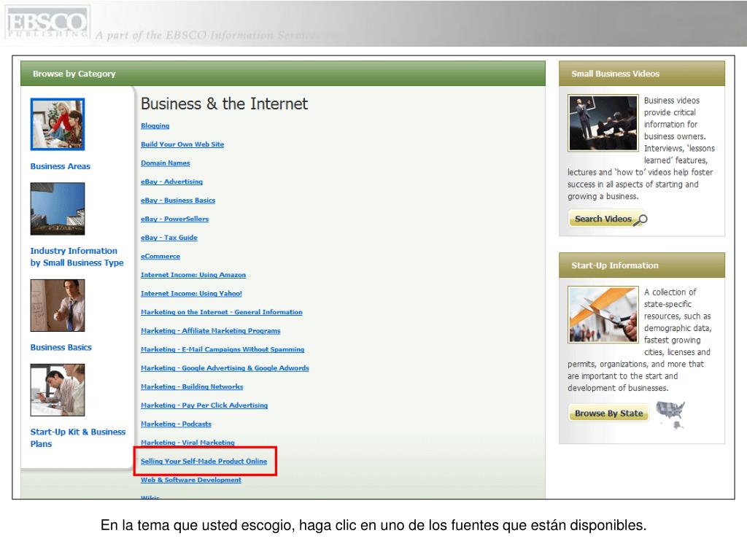Select Industry Information by Small Business Type
Viewport: 747px width, 560px height.
pos(77,257)
